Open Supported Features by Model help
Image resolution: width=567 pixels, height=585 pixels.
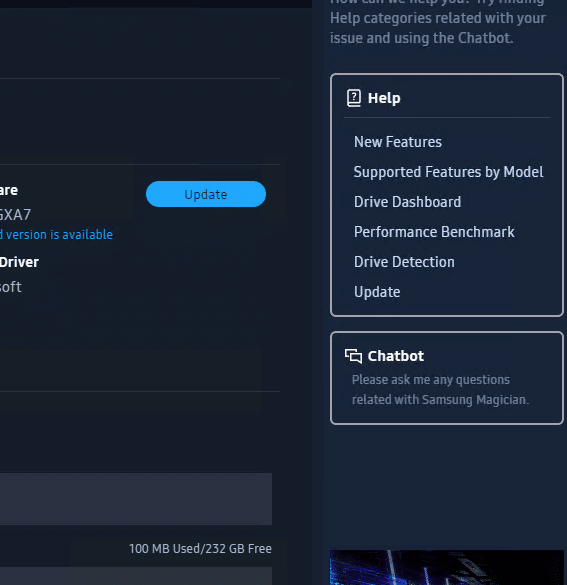448,172
